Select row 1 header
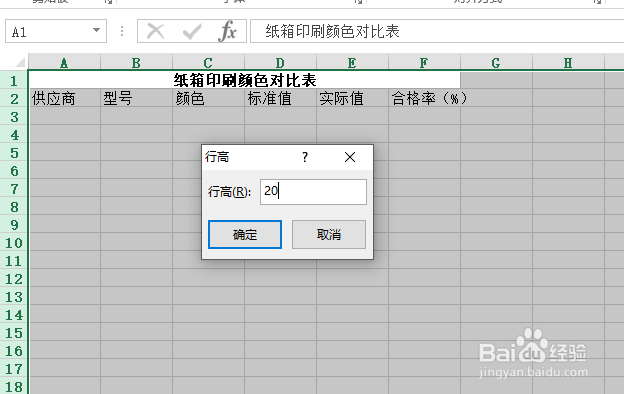The image size is (624, 394). pyautogui.click(x=14, y=80)
